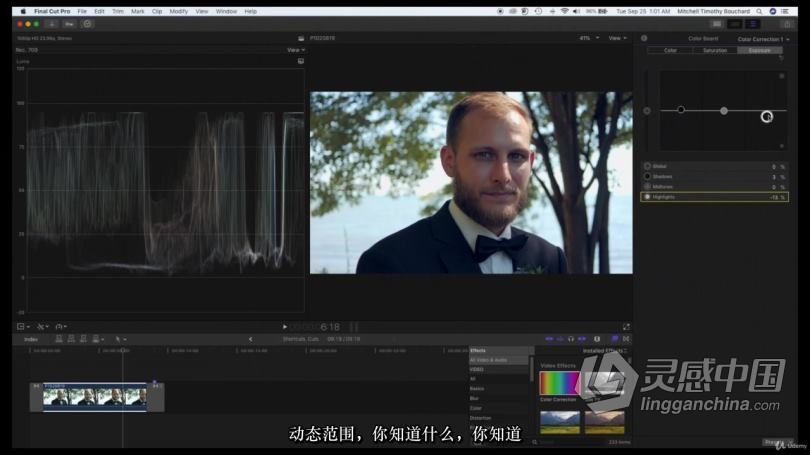Screen dimensions: 810x455
Task: Open the Select tool arrow dropdown
Action: [120, 339]
